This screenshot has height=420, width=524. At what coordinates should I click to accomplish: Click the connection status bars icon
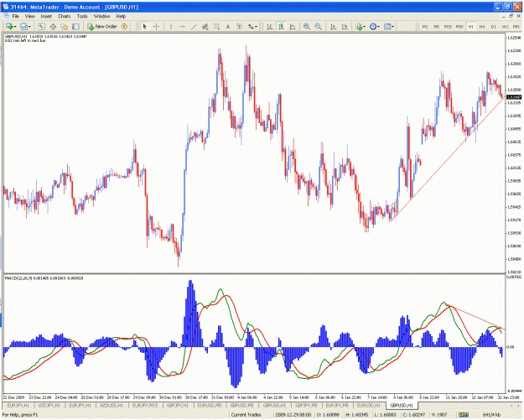(x=463, y=415)
